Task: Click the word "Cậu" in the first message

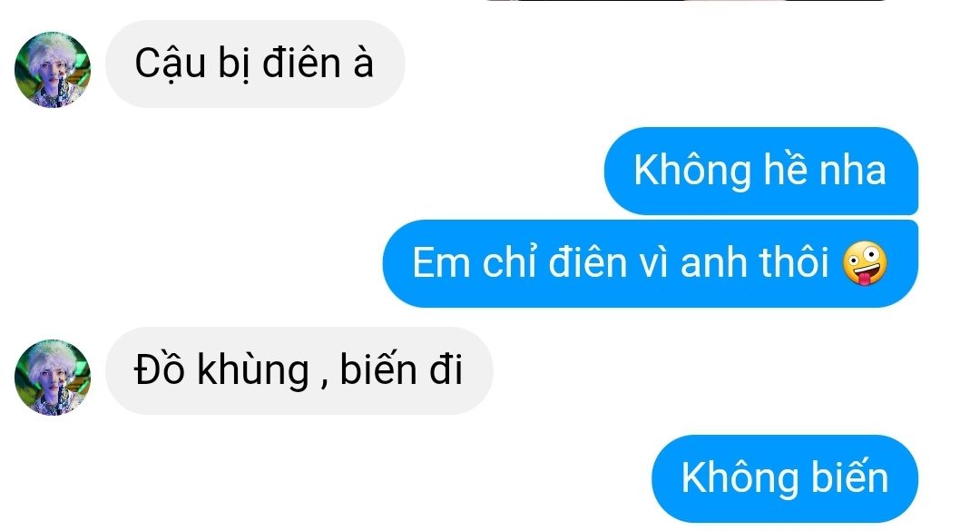Action: click(x=170, y=65)
